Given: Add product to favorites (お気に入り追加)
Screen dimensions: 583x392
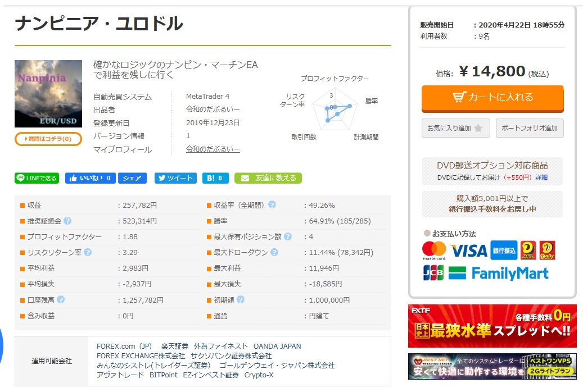Looking at the screenshot, I should 455,128.
